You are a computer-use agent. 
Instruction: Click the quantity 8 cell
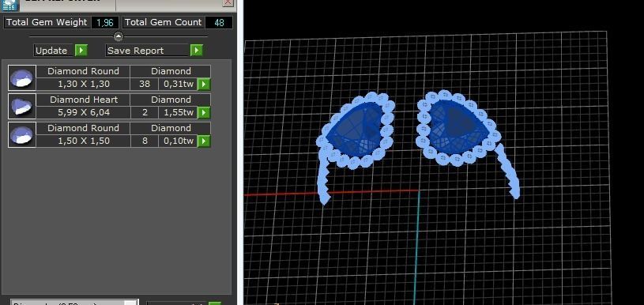pos(144,141)
